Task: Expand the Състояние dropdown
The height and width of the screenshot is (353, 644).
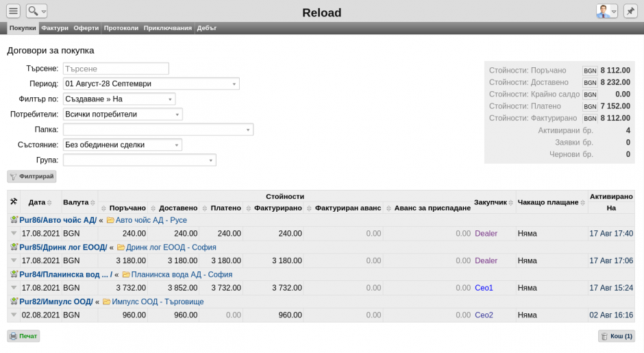Action: pos(123,145)
